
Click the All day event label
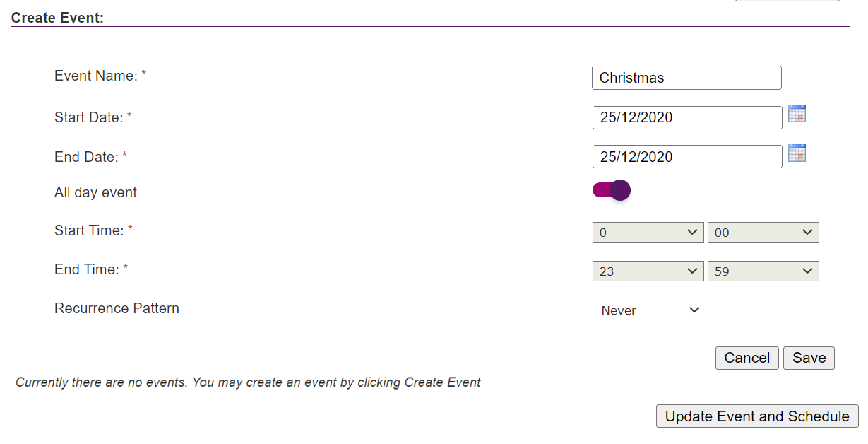click(95, 192)
